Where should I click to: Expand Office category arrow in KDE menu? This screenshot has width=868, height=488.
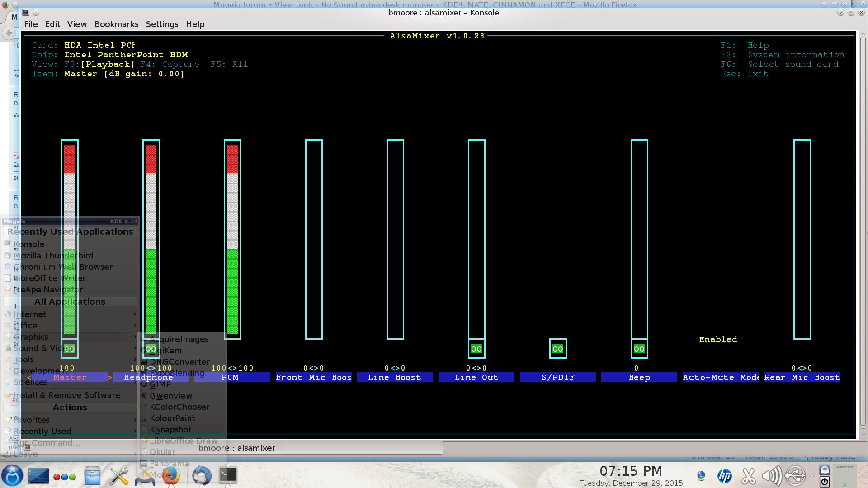[x=135, y=325]
